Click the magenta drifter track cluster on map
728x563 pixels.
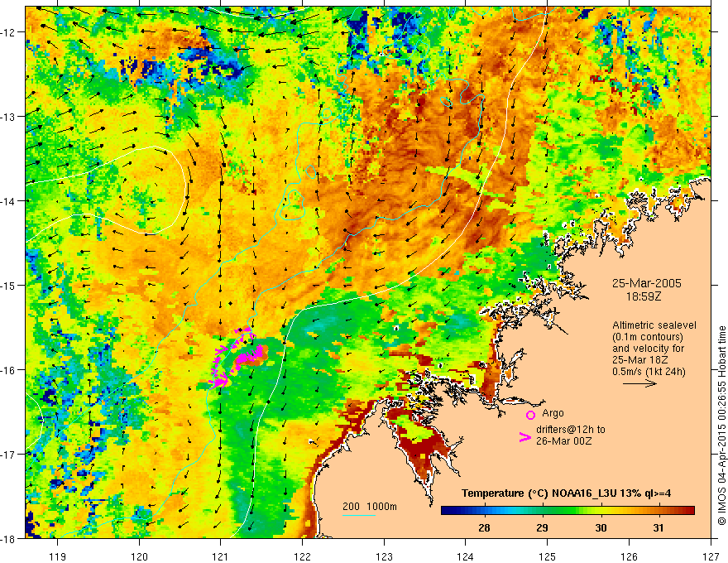pyautogui.click(x=237, y=358)
